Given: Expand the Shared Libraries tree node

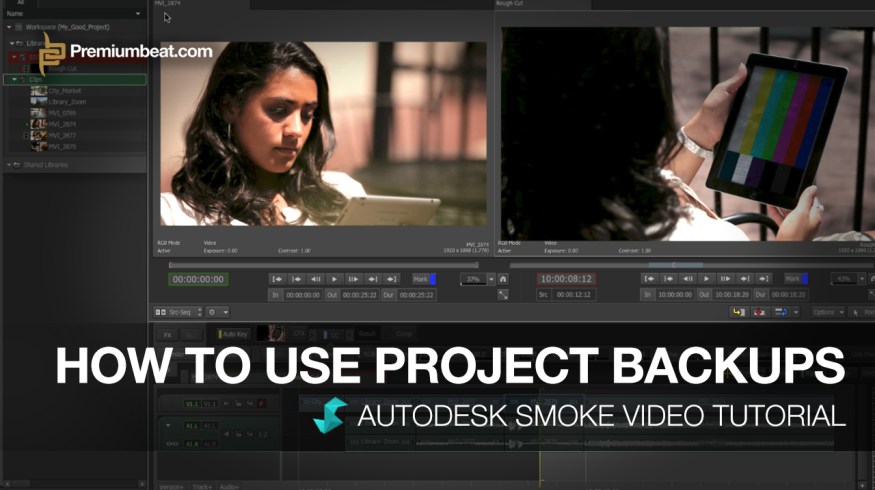Looking at the screenshot, I should click(10, 164).
